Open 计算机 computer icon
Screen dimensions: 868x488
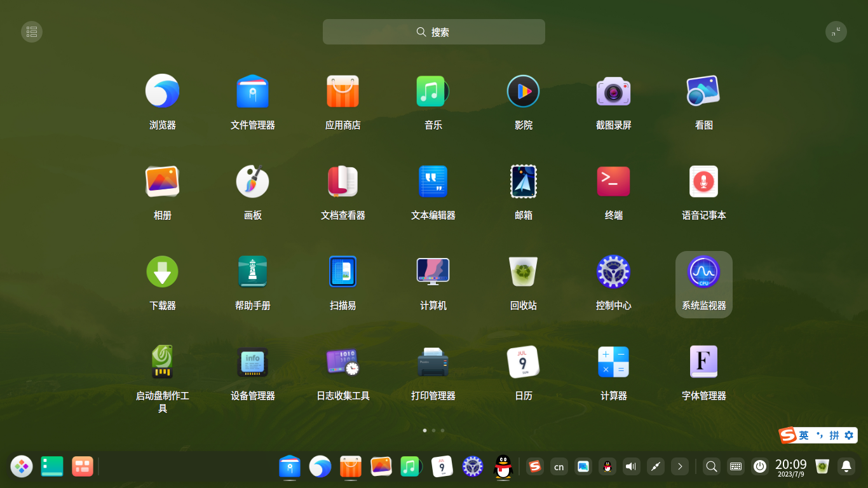433,272
